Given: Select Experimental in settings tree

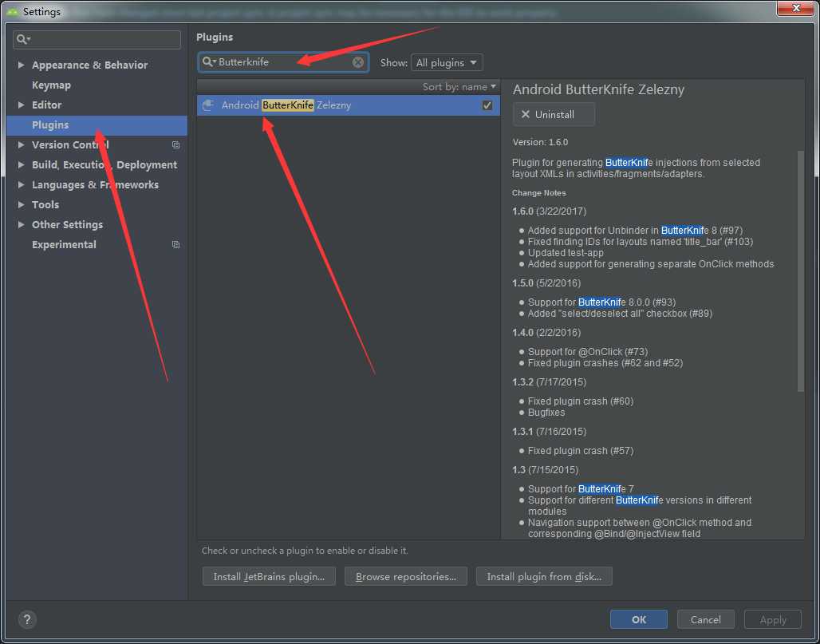Looking at the screenshot, I should 64,245.
